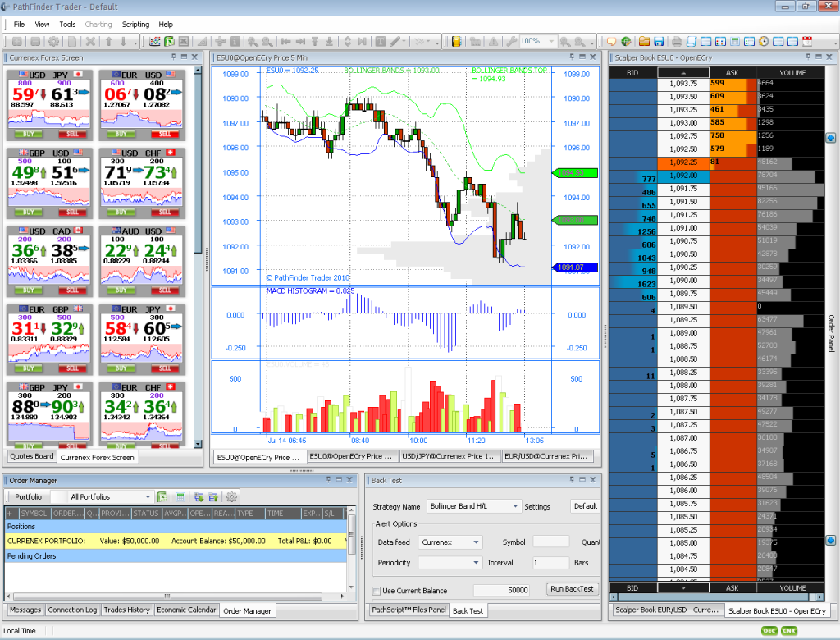The height and width of the screenshot is (640, 840).
Task: Click the Run BackTest button
Action: point(572,589)
